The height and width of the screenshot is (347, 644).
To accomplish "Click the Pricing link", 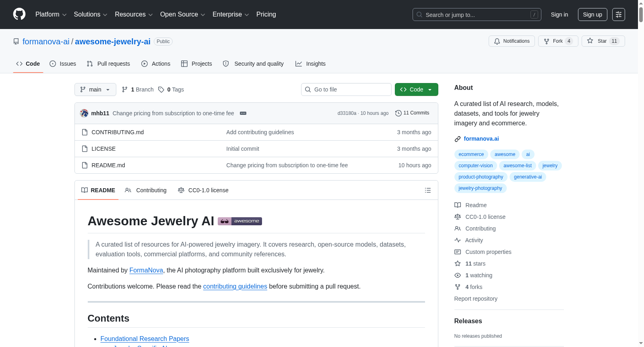I will (x=266, y=15).
